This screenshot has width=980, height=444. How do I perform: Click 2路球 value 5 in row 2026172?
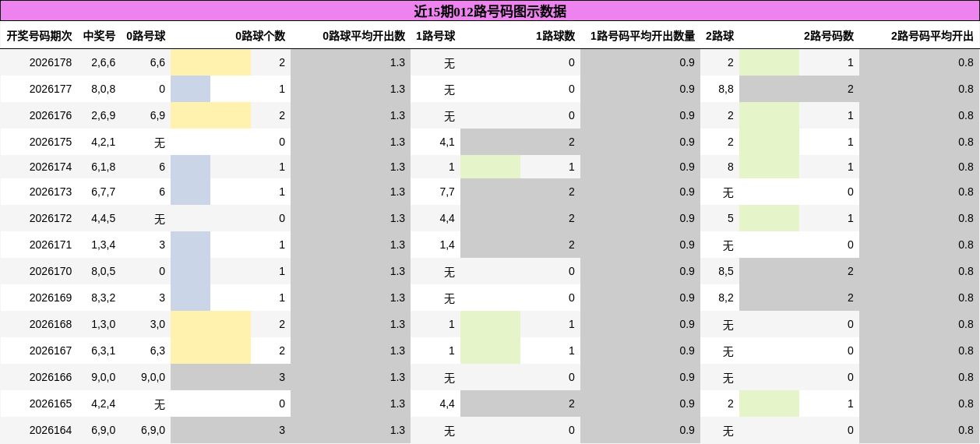731,218
